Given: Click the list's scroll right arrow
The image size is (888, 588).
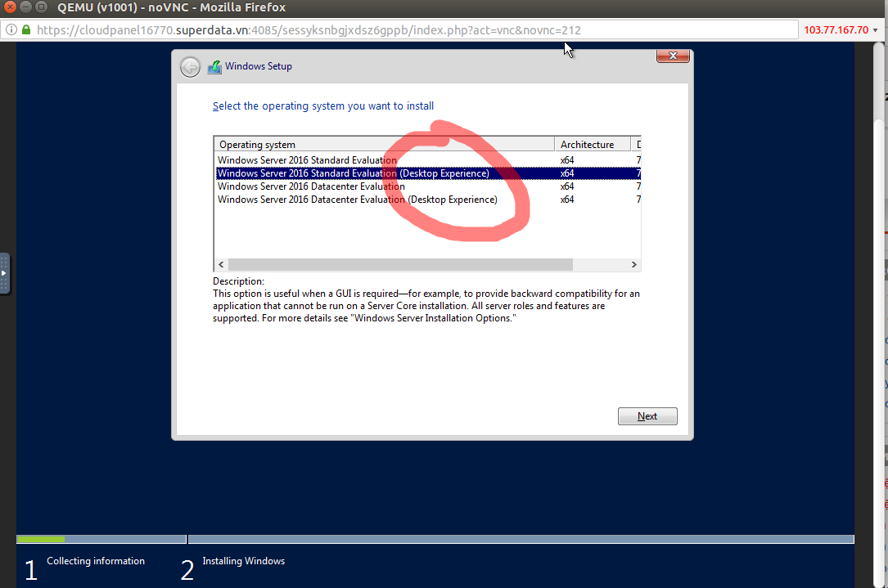Looking at the screenshot, I should coord(633,265).
